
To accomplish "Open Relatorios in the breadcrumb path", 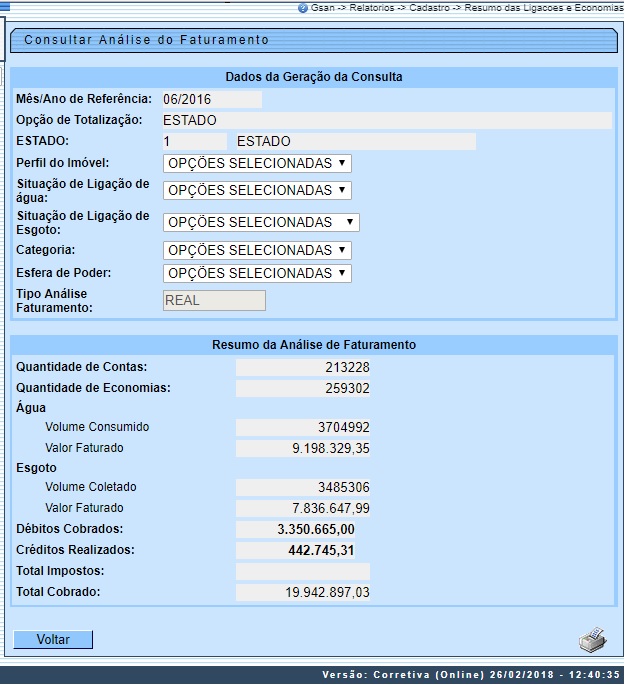I will pyautogui.click(x=372, y=7).
